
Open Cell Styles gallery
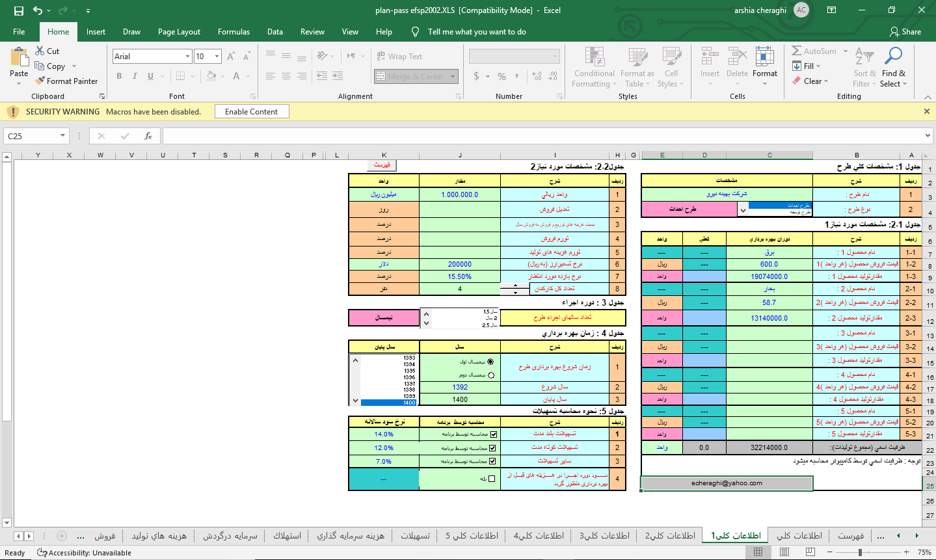coord(671,67)
